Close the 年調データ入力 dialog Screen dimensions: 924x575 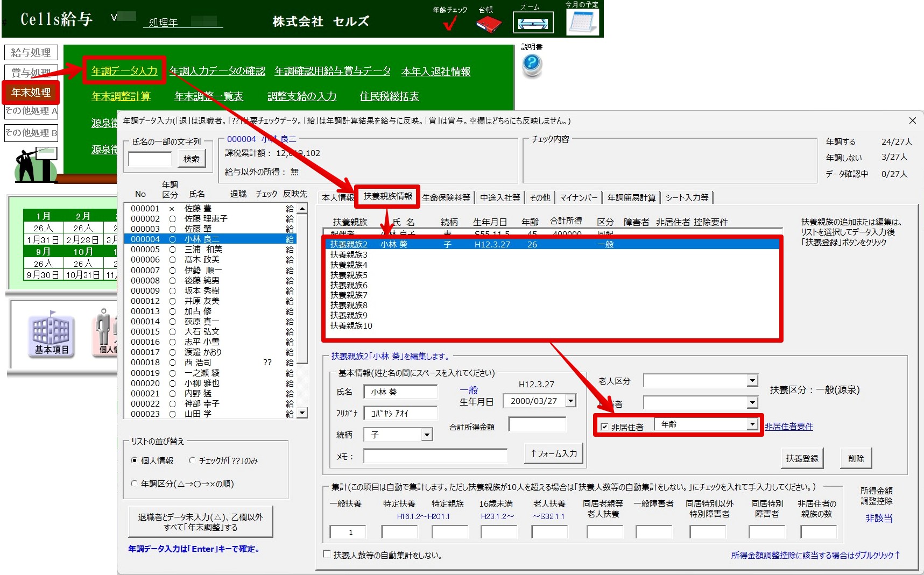912,120
